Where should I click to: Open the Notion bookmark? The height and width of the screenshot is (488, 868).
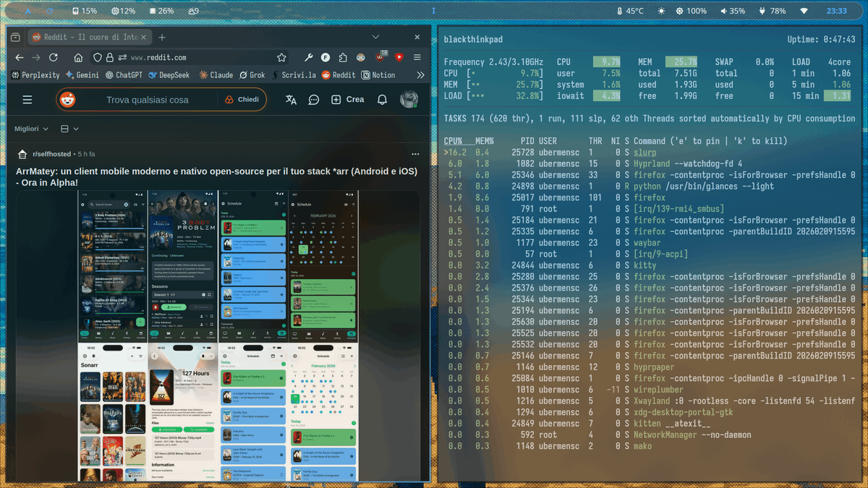[x=378, y=75]
